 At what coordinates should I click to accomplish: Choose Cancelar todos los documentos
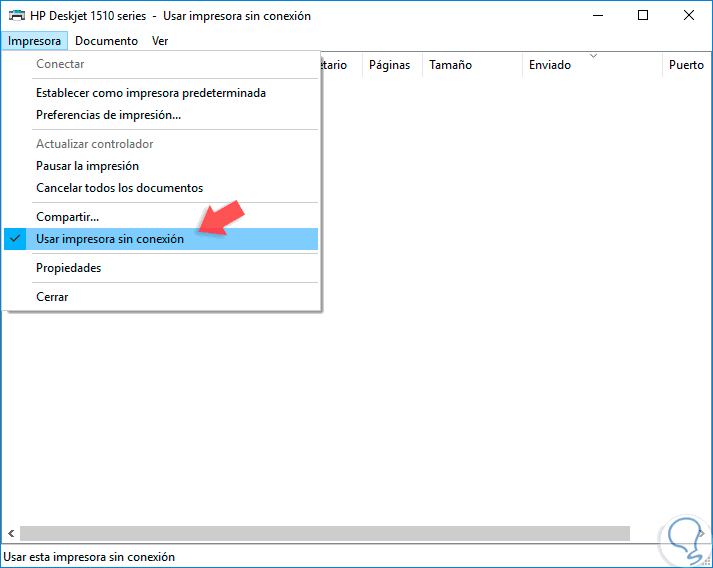click(161, 188)
